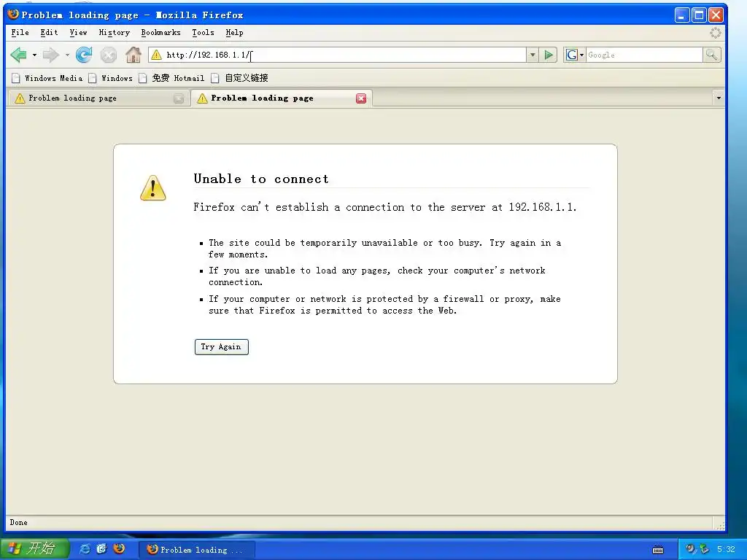747x560 pixels.
Task: Open the Google search engine selector
Action: coord(575,55)
